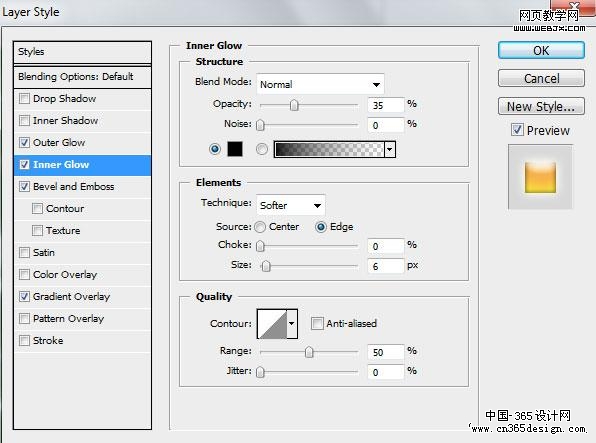Open the Technique dropdown set to Softer
This screenshot has width=596, height=443.
tap(290, 205)
